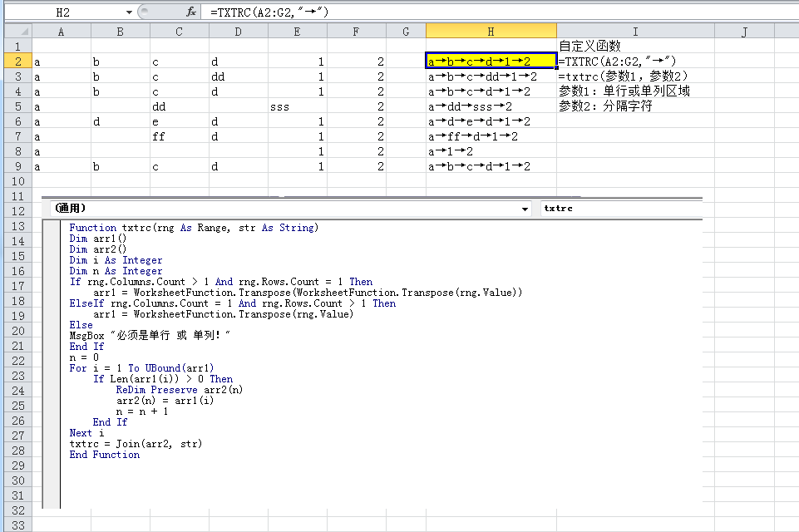
Task: Click cell H5 showing a→dd→sss→2
Action: click(491, 106)
